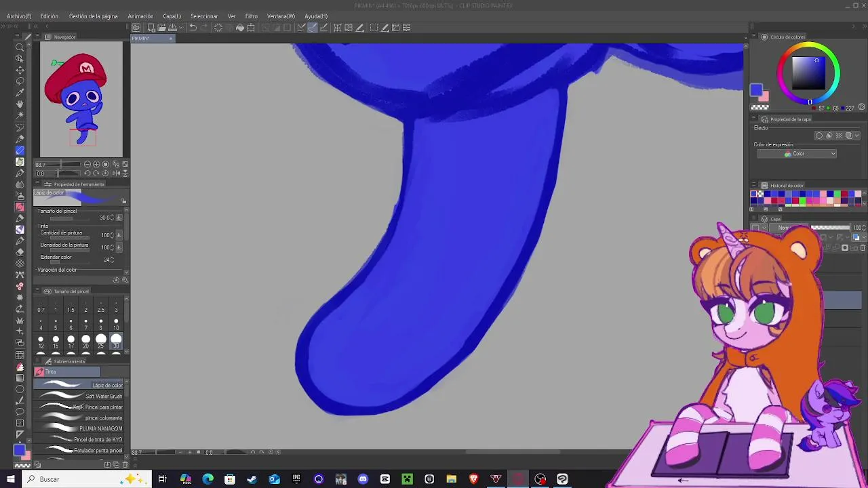Open the Windows Start menu
The width and height of the screenshot is (868, 488).
click(11, 479)
